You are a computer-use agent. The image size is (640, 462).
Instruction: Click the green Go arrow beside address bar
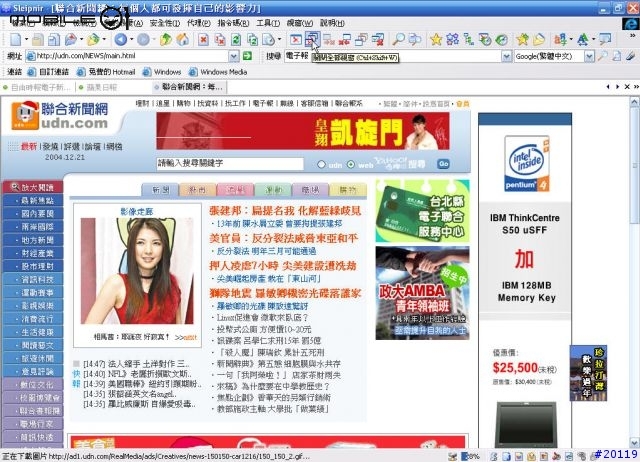tap(247, 56)
